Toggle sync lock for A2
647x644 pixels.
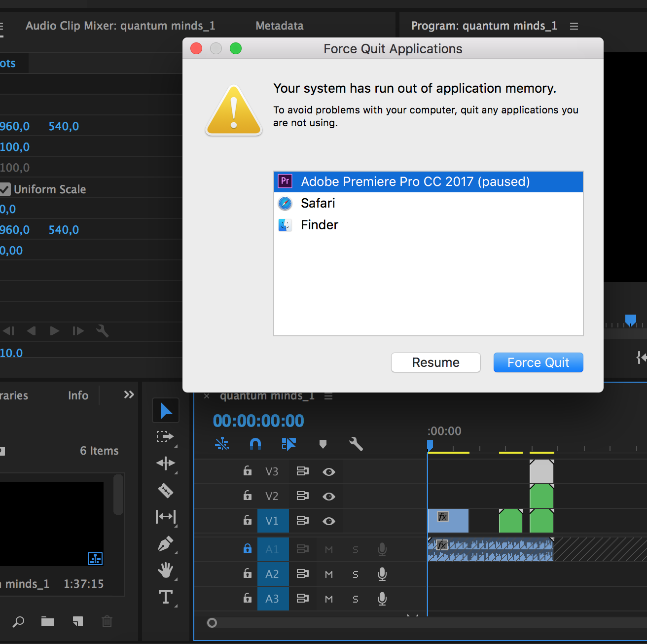302,573
